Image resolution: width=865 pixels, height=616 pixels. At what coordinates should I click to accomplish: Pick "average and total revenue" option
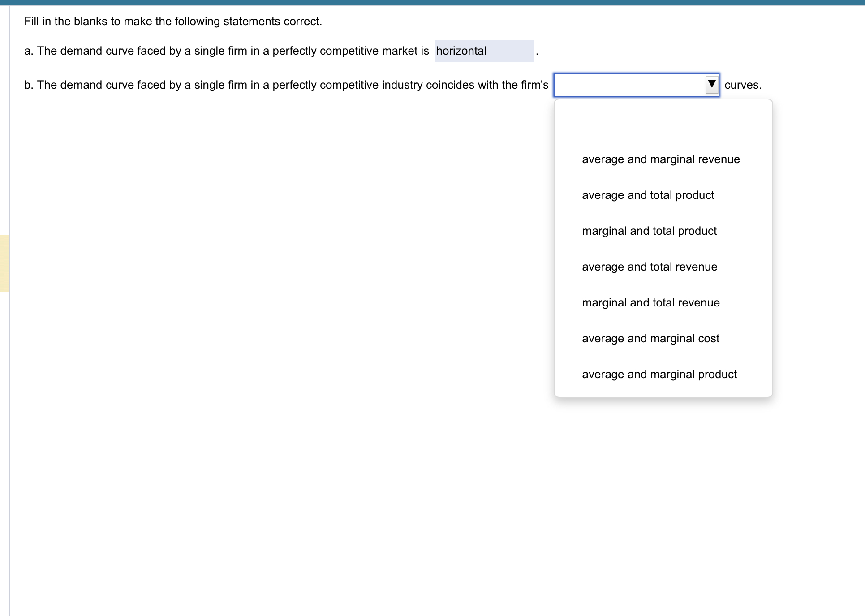pos(650,267)
